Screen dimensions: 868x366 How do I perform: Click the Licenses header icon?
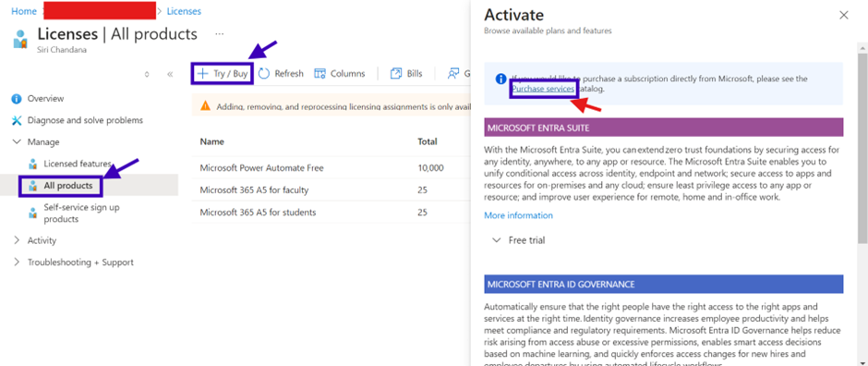coord(20,40)
